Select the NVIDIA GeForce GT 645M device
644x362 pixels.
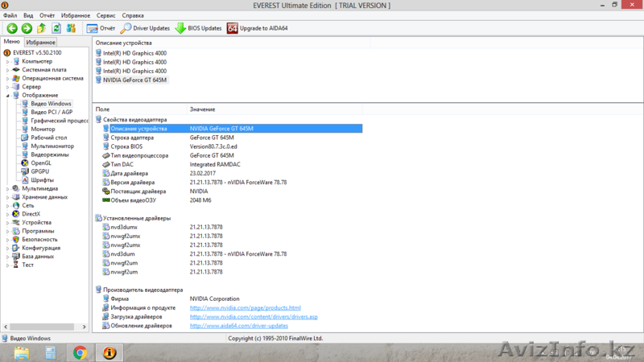[x=134, y=80]
